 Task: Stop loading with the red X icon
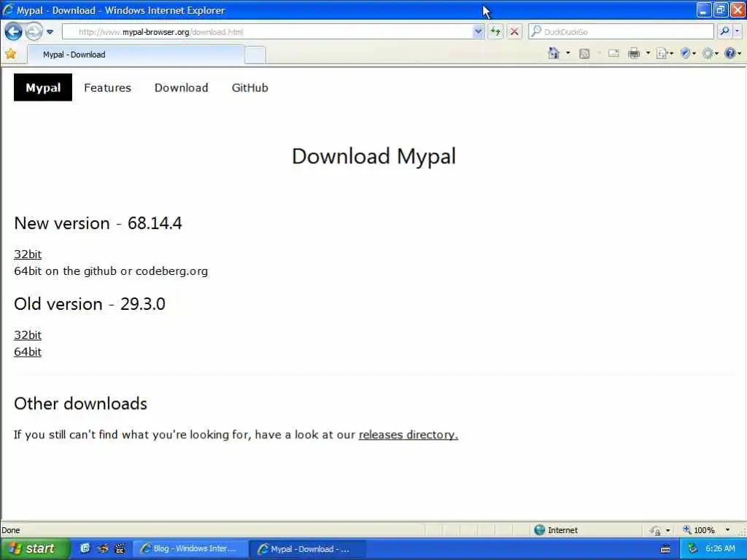[x=514, y=32]
